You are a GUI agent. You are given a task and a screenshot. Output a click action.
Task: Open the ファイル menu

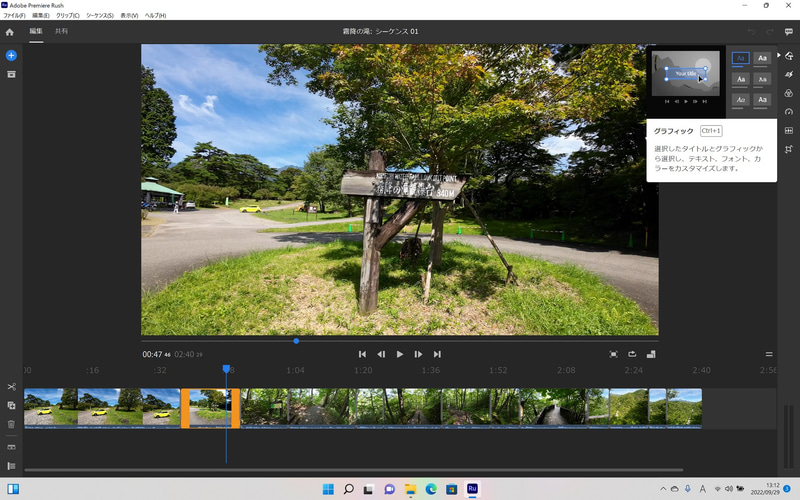[14, 15]
